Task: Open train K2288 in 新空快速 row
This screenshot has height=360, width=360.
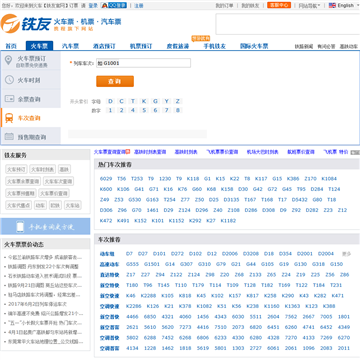Action: click(x=148, y=296)
